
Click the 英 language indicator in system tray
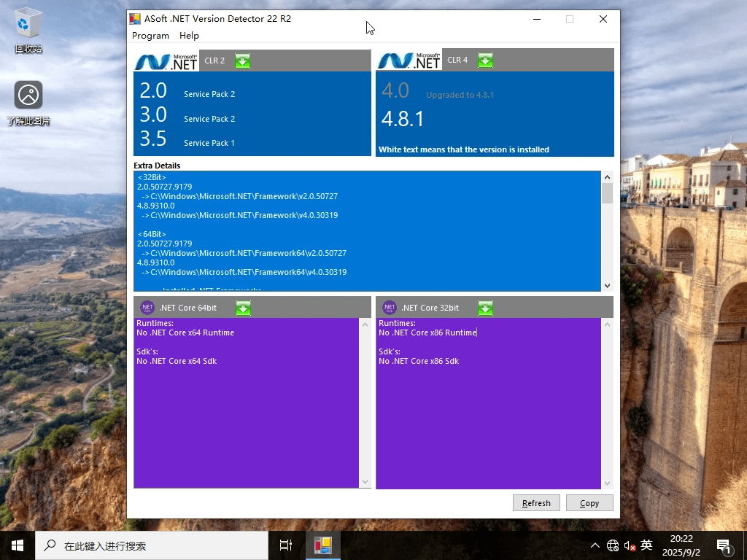coord(645,545)
